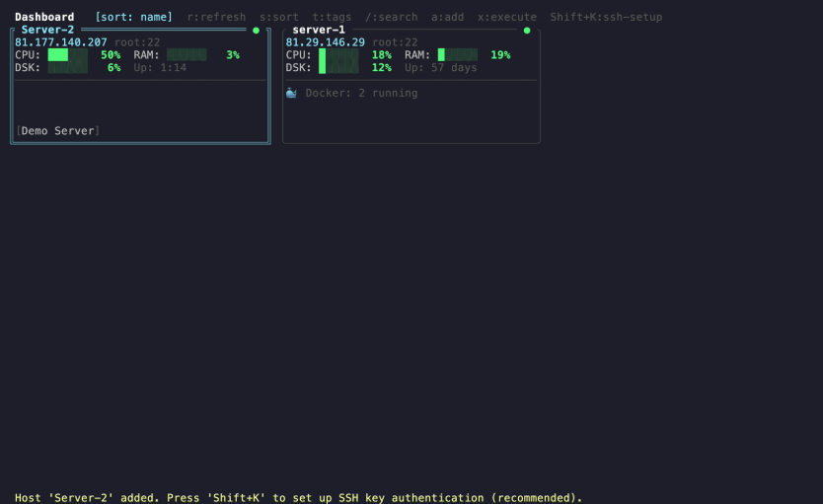
Task: Click the server-1 DSK usage bar
Action: pos(337,68)
